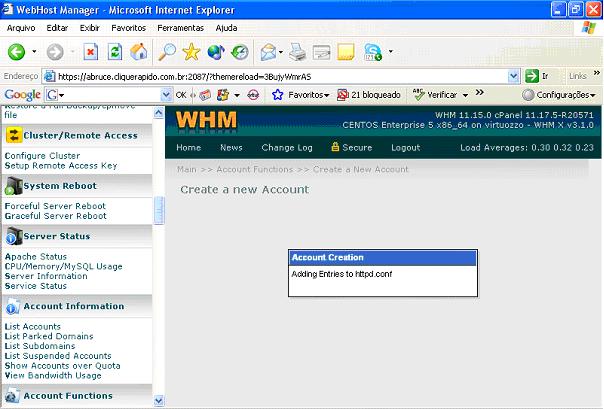Open Configure Cluster link

click(x=42, y=156)
